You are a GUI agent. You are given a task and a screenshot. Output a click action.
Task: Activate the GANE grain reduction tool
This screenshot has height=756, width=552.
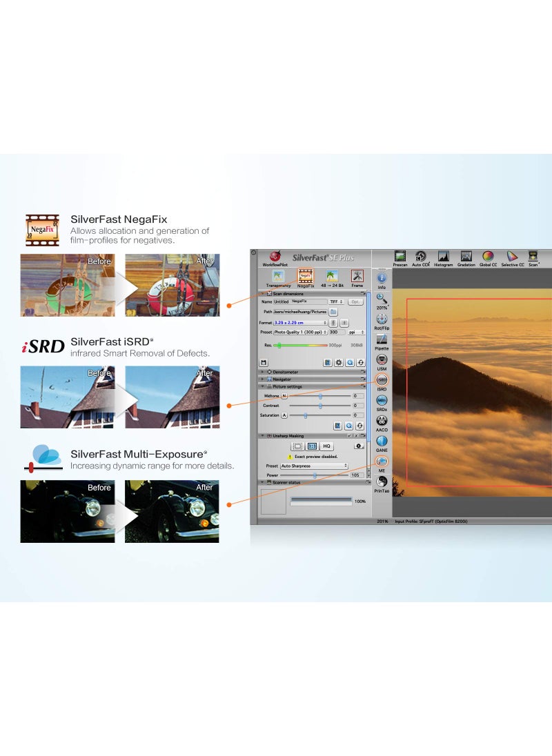point(382,444)
